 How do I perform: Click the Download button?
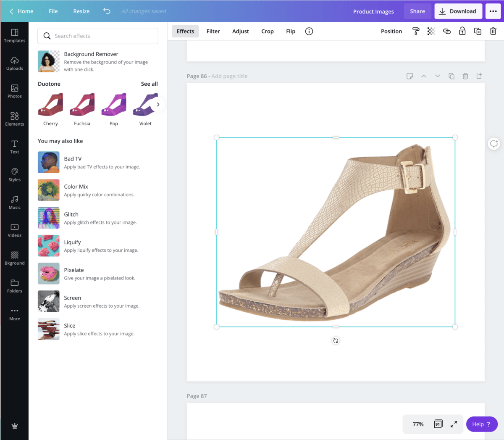click(458, 11)
